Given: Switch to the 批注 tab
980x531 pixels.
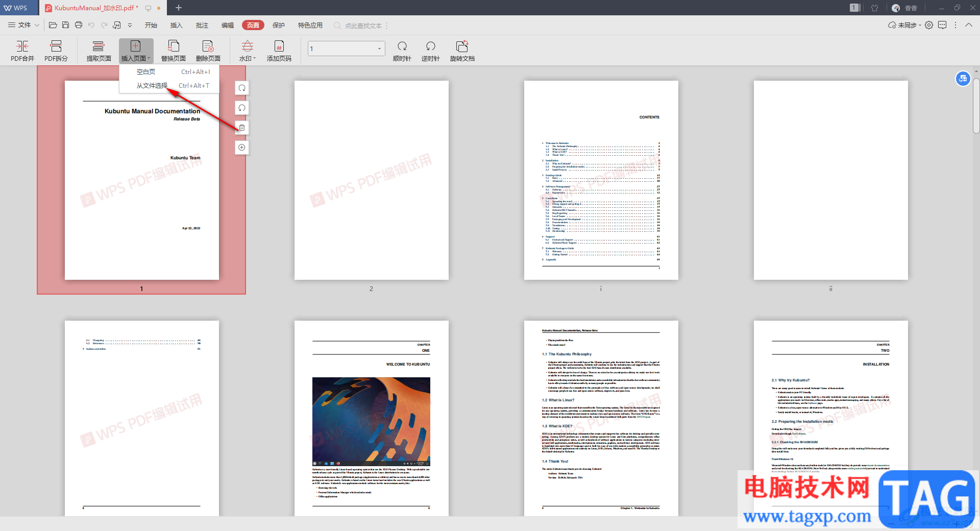Looking at the screenshot, I should (202, 25).
